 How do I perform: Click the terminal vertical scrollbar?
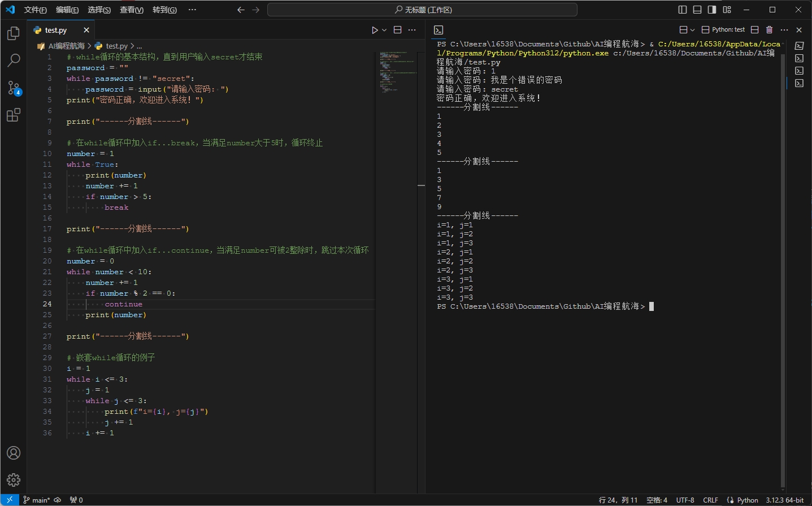(783, 271)
